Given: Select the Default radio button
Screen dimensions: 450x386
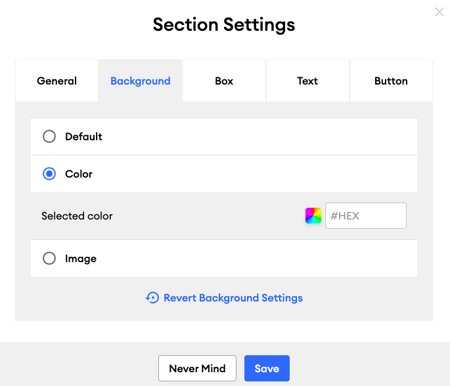Looking at the screenshot, I should tap(49, 136).
